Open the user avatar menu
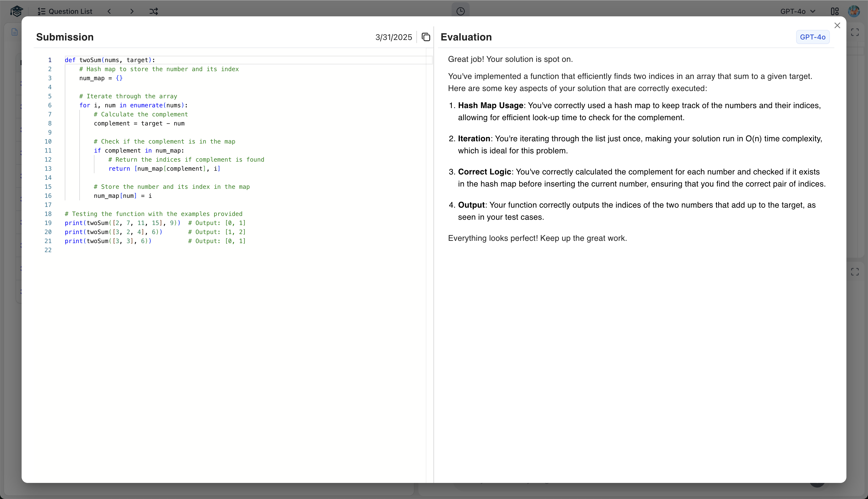 pos(854,11)
